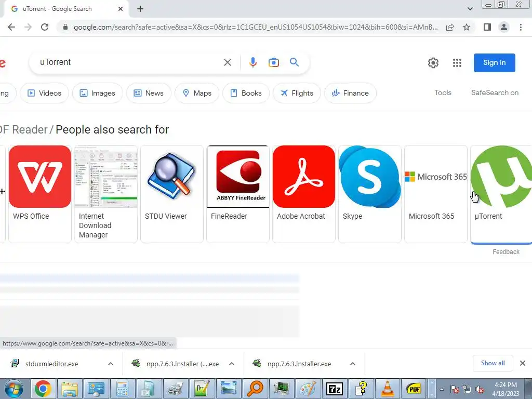Open the WPS Office card

pyautogui.click(x=40, y=194)
